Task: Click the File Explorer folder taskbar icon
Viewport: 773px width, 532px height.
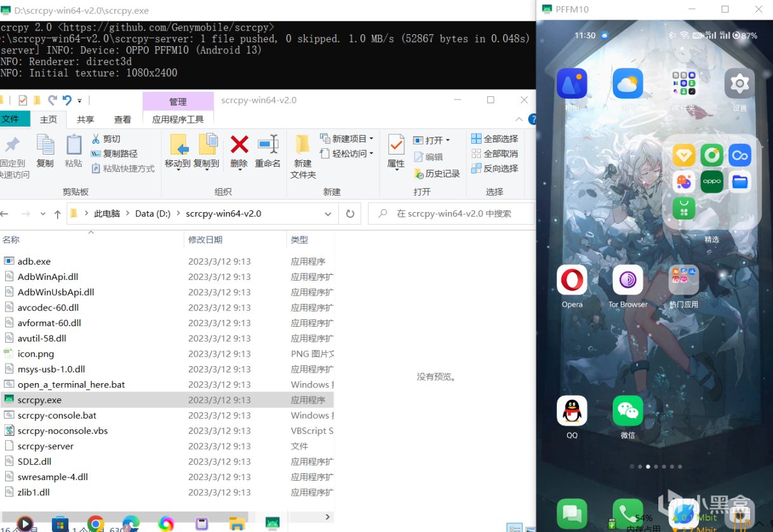Action: pyautogui.click(x=237, y=524)
